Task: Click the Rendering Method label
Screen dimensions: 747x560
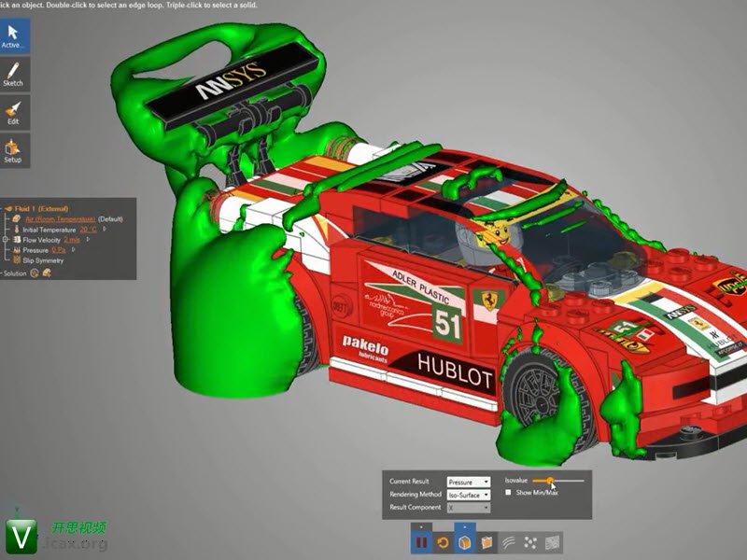Action: 415,495
